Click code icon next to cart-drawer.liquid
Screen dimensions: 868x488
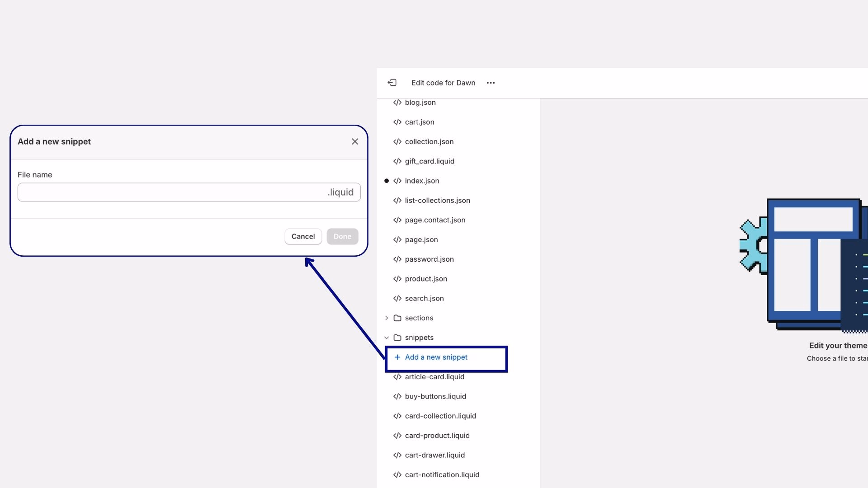[x=397, y=455]
